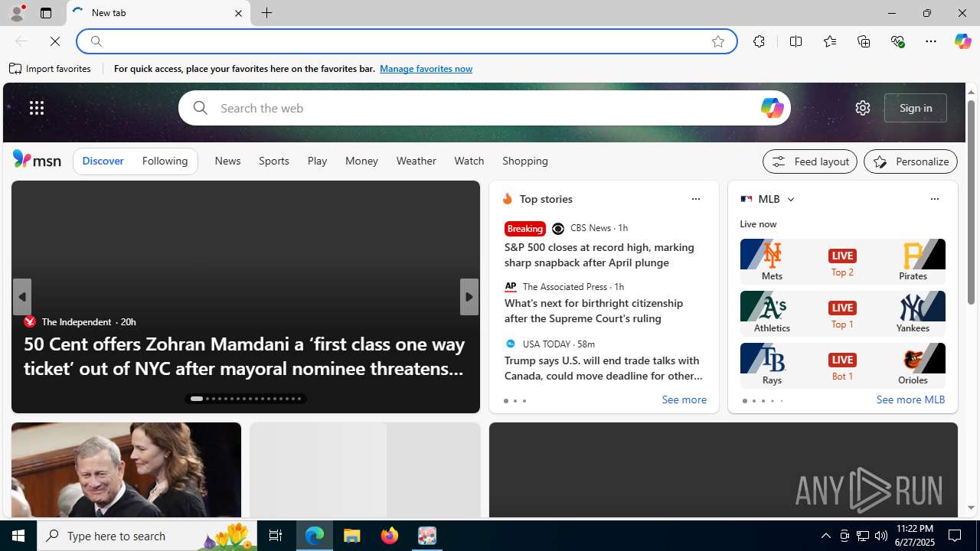The width and height of the screenshot is (980, 551).
Task: Show previous carousel story
Action: pos(21,297)
